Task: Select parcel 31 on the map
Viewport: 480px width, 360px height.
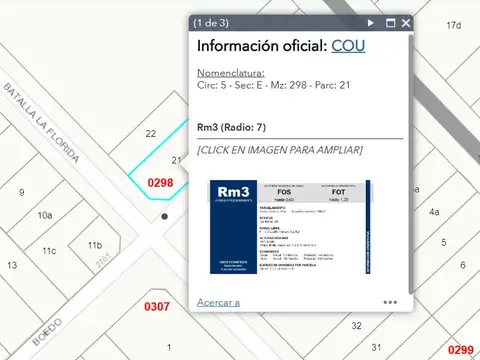Action: click(x=376, y=347)
